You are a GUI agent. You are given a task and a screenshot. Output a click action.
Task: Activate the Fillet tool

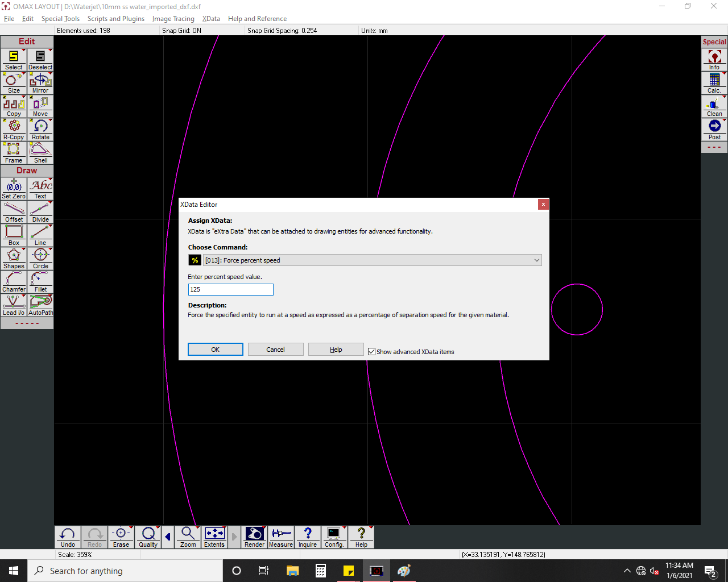point(40,282)
